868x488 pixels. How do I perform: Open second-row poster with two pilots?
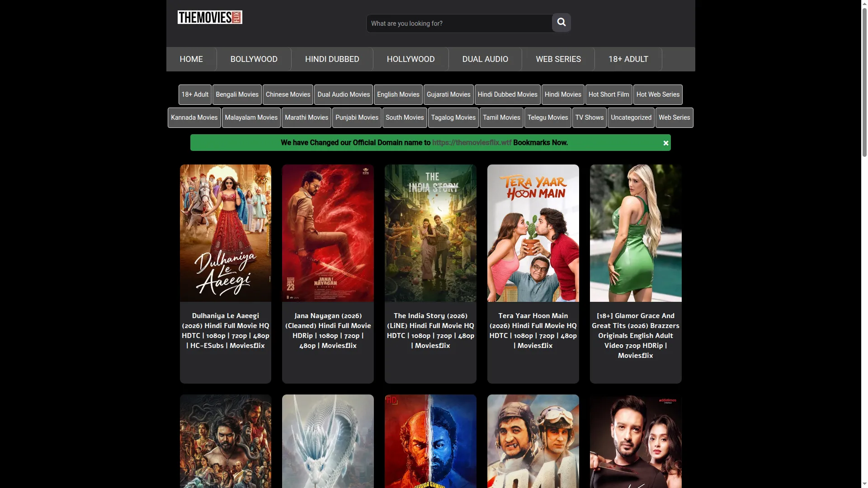(x=533, y=441)
